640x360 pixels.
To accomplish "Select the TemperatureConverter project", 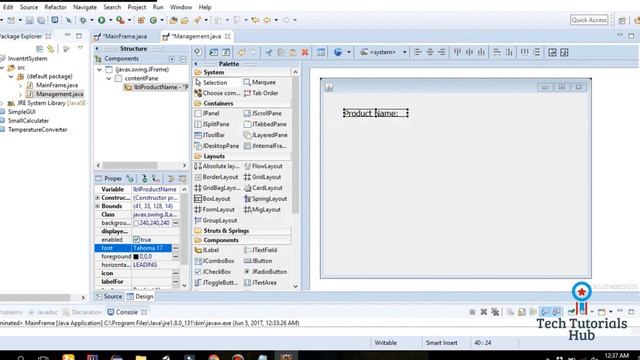I will click(x=38, y=130).
